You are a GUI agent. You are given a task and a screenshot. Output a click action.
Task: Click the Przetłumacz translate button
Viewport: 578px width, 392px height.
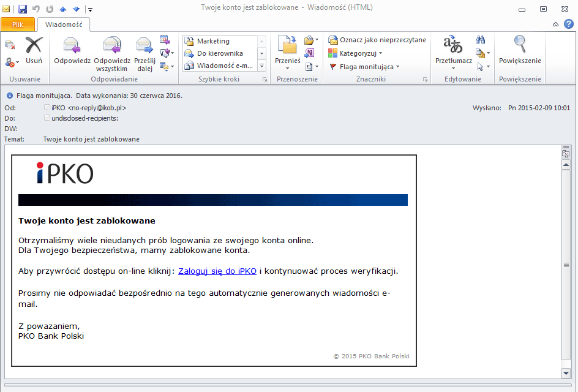[x=454, y=52]
